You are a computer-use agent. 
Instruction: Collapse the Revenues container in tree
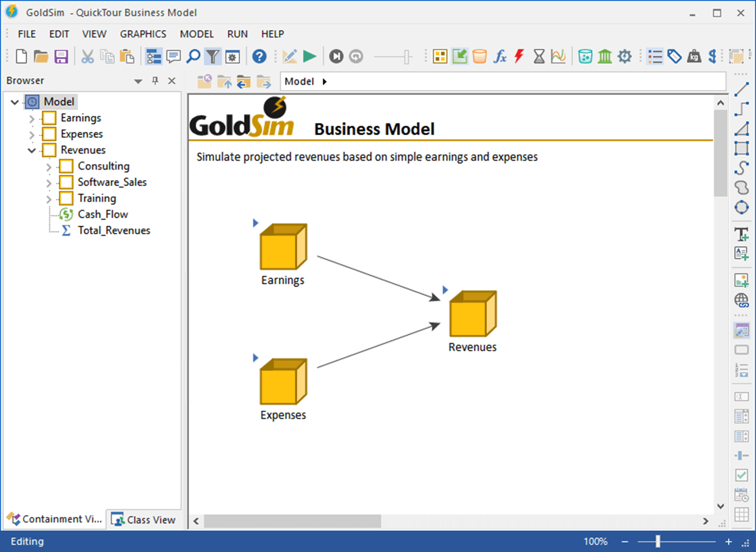coord(32,150)
